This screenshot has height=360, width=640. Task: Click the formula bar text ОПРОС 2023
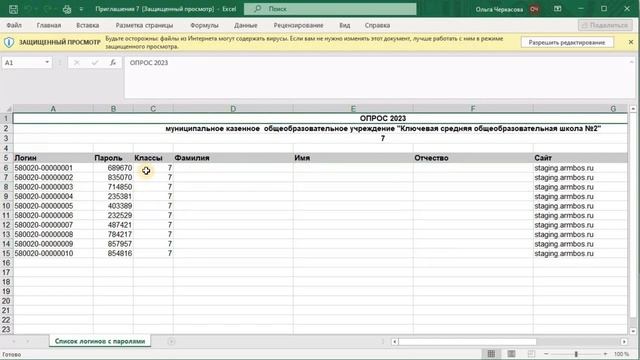(149, 63)
